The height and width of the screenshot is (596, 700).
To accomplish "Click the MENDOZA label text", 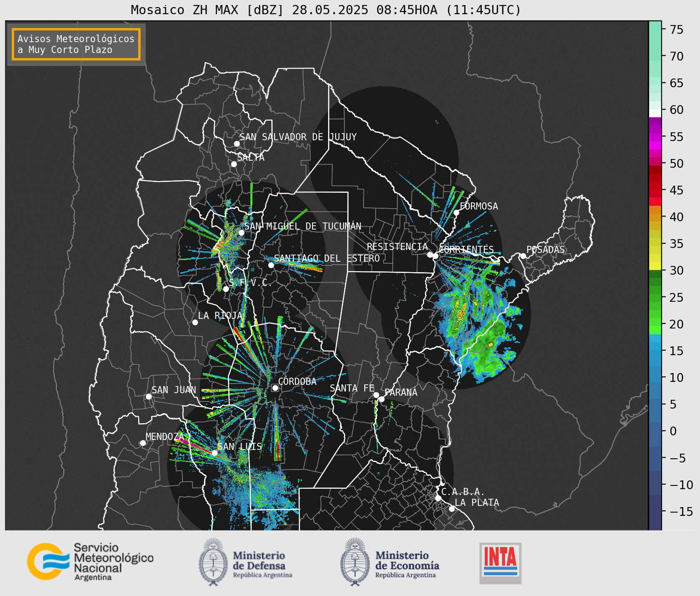I will (x=164, y=437).
